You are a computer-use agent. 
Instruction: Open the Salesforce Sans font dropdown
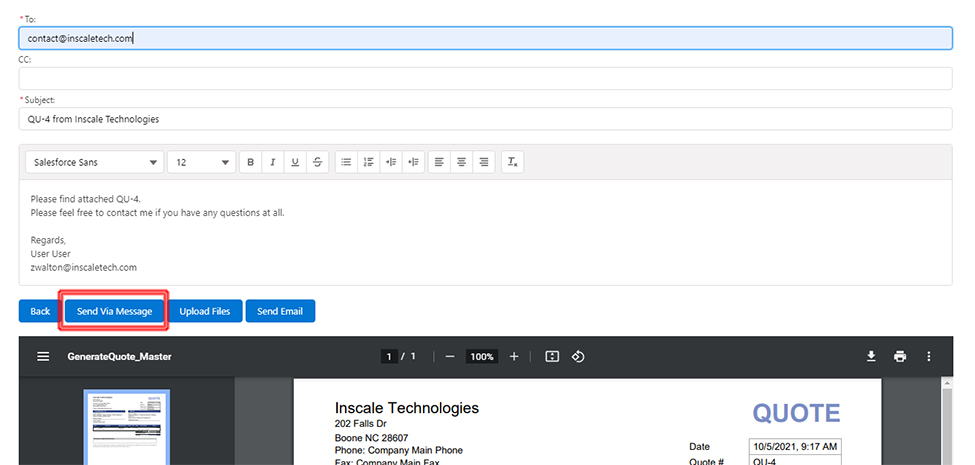95,162
